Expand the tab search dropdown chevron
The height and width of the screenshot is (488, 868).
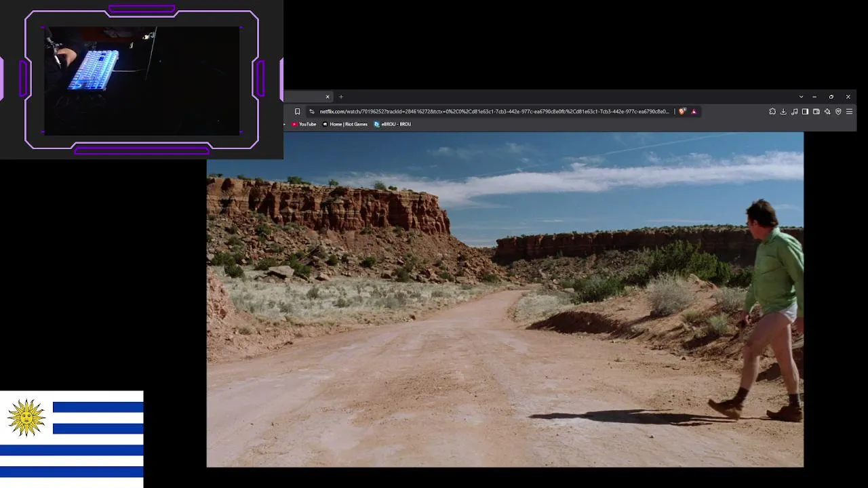[x=801, y=97]
